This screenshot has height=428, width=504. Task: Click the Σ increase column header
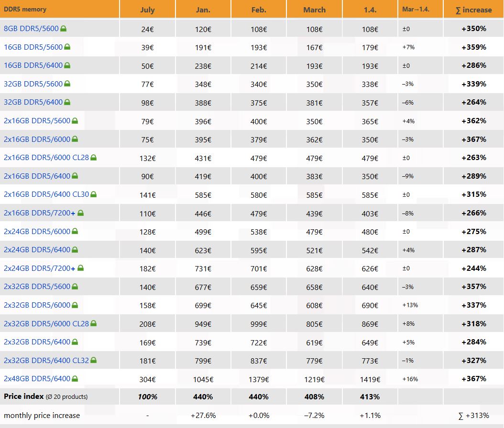coord(472,10)
